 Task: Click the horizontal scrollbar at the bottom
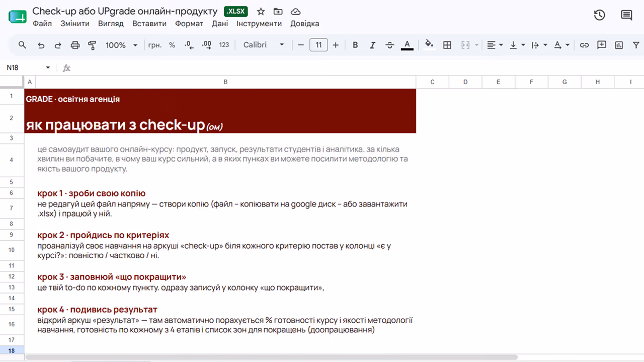[x=272, y=357]
